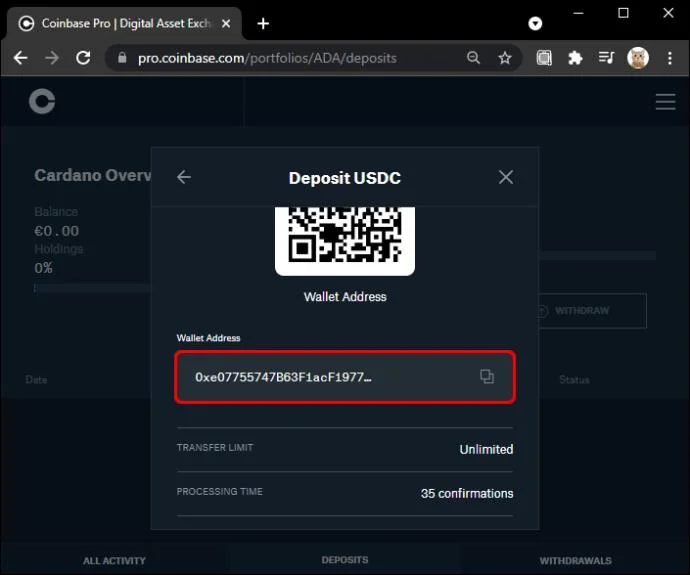
Task: Click the 'TRANSFER LIMIT' label
Action: (x=215, y=447)
